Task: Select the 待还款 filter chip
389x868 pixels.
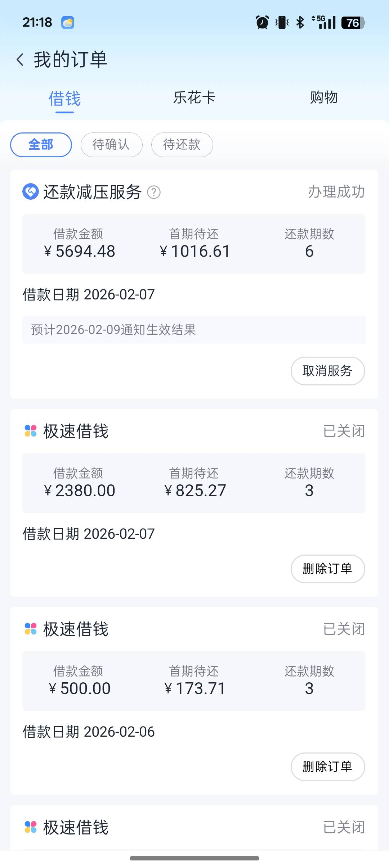Action: (x=182, y=145)
